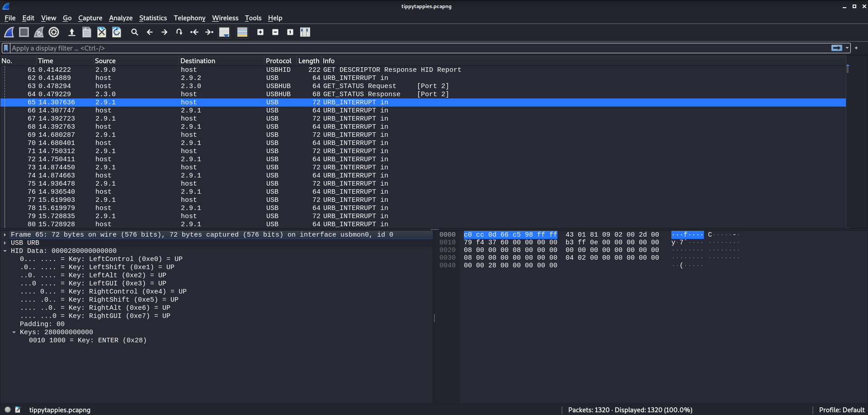Open the Go menu
Viewport: 868px width, 415px height.
pyautogui.click(x=67, y=18)
